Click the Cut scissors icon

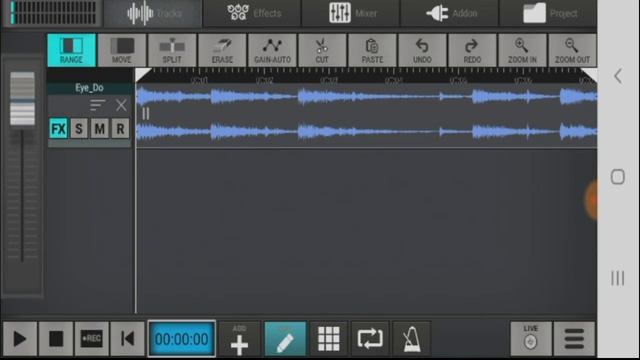tap(322, 50)
